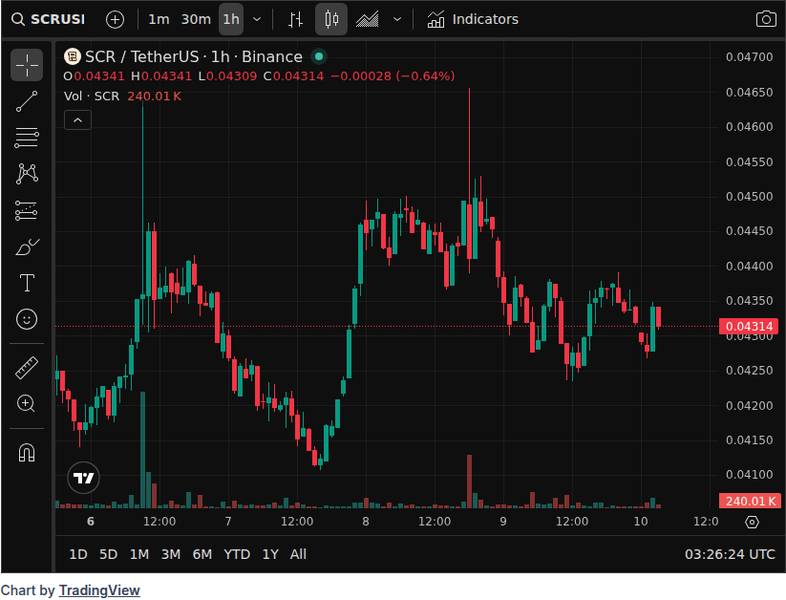
Task: Select the text annotation tool
Action: point(27,283)
